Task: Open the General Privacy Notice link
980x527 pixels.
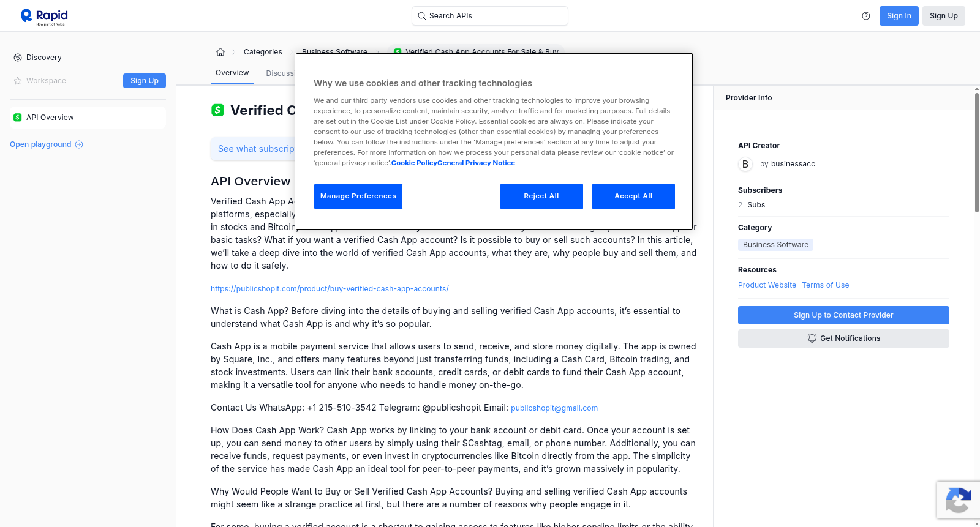Action: [x=477, y=163]
